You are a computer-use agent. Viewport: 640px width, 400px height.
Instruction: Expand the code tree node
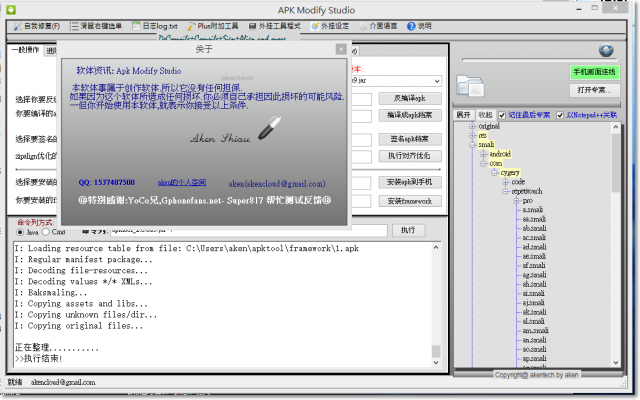pos(505,182)
